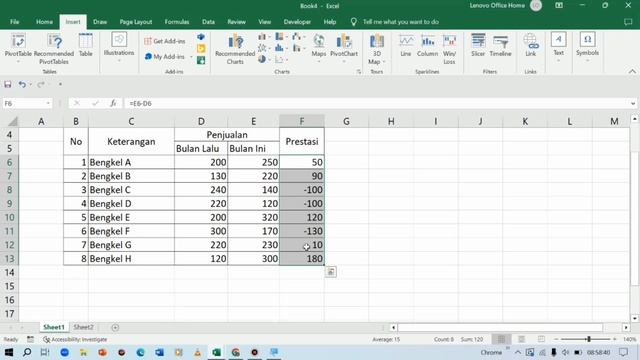This screenshot has width=640, height=360.
Task: Switch to Sheet2
Action: coord(83,327)
